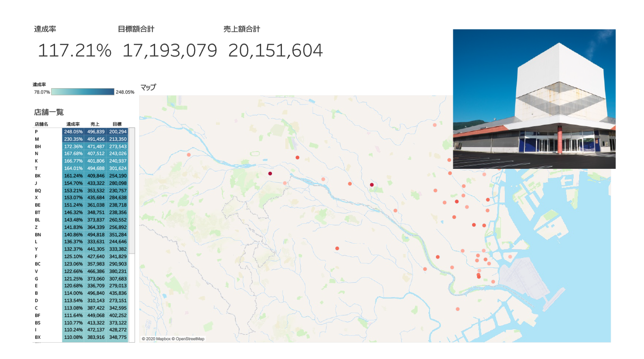Click the 達成率 column header in table
This screenshot has height=359, width=644.
click(x=73, y=124)
